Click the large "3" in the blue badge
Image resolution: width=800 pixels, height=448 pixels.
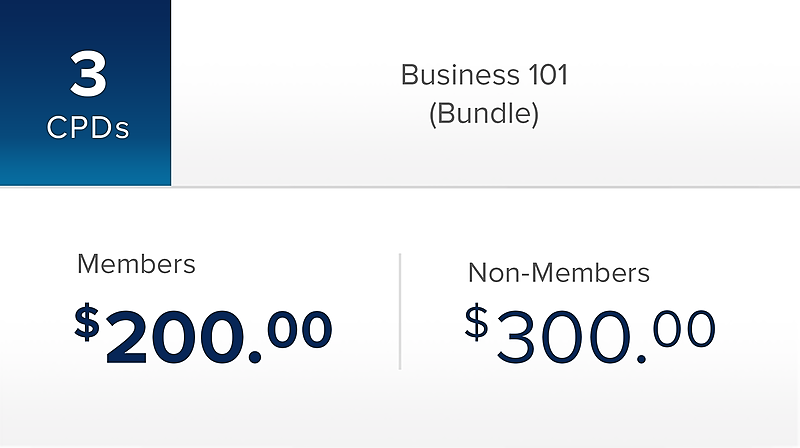coord(87,75)
